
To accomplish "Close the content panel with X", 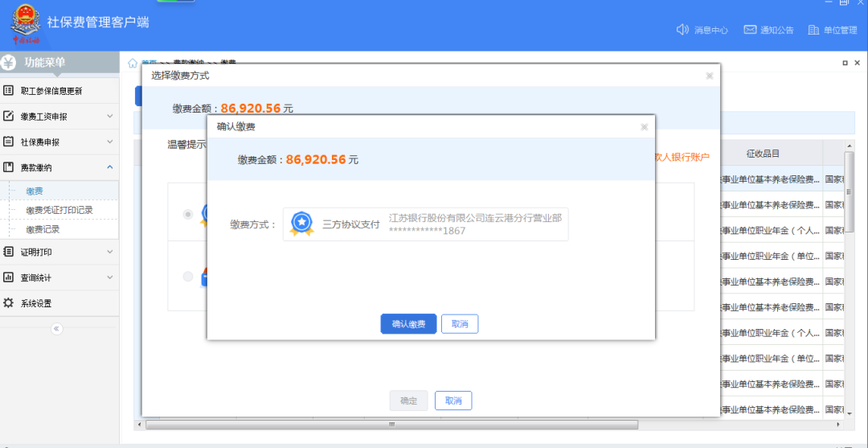I will pyautogui.click(x=857, y=63).
